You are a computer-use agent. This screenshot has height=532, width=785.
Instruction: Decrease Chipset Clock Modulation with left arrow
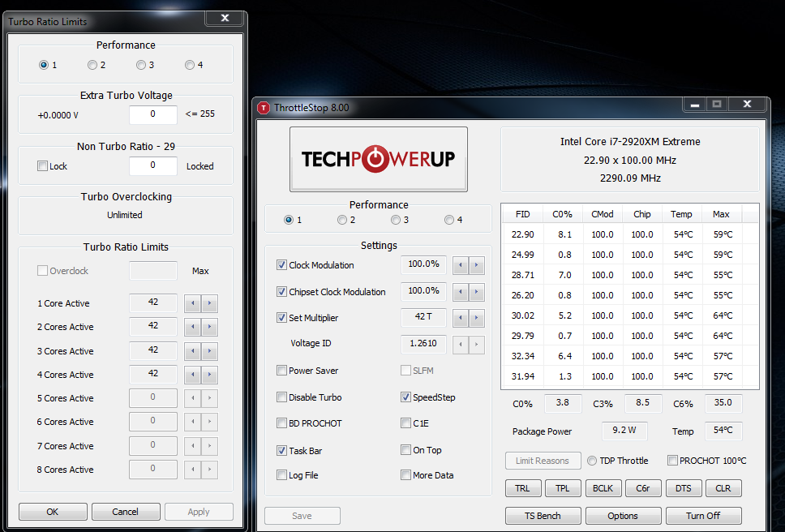click(460, 292)
